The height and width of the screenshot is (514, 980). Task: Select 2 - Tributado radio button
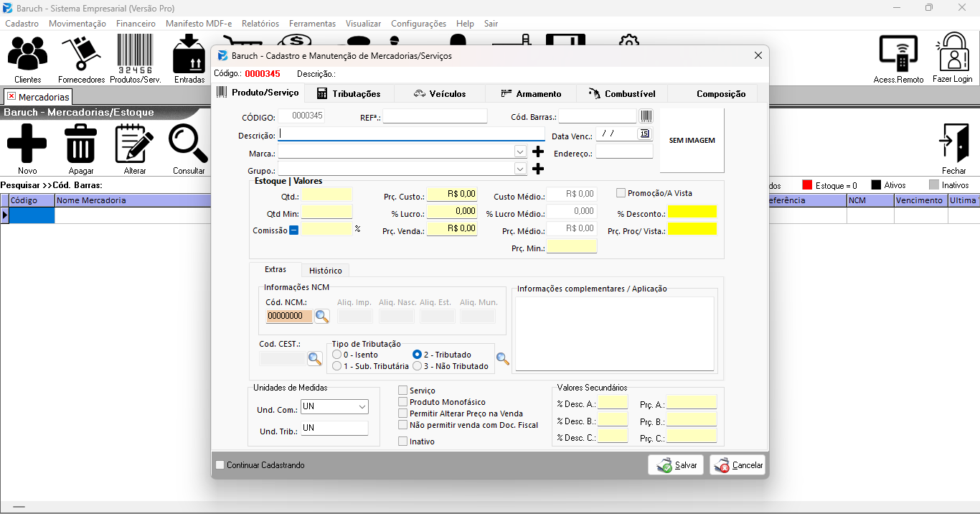417,355
